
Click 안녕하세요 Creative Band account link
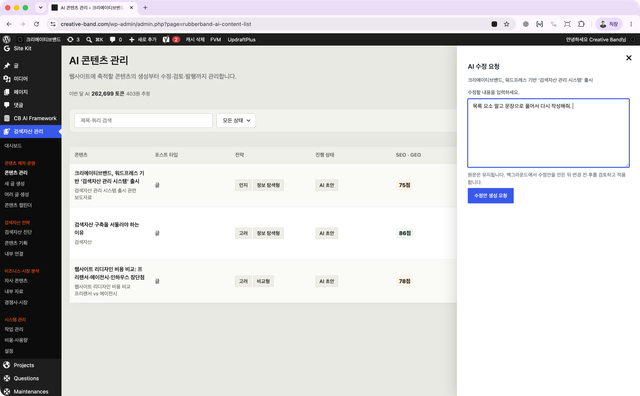coord(596,40)
